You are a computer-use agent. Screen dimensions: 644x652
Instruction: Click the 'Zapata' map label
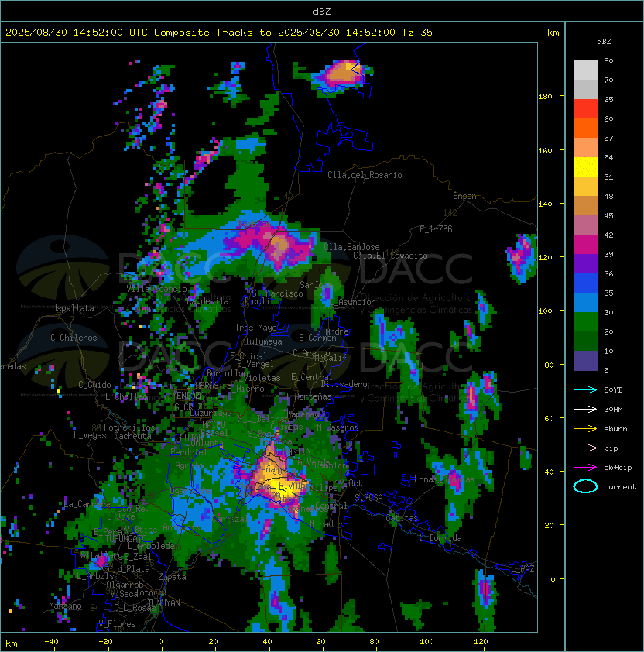point(172,577)
